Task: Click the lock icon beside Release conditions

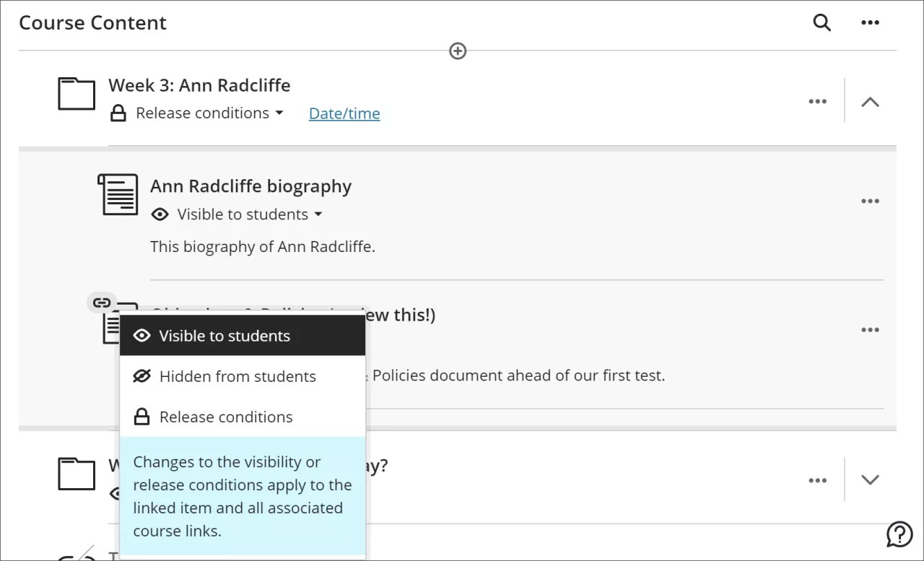Action: click(119, 113)
